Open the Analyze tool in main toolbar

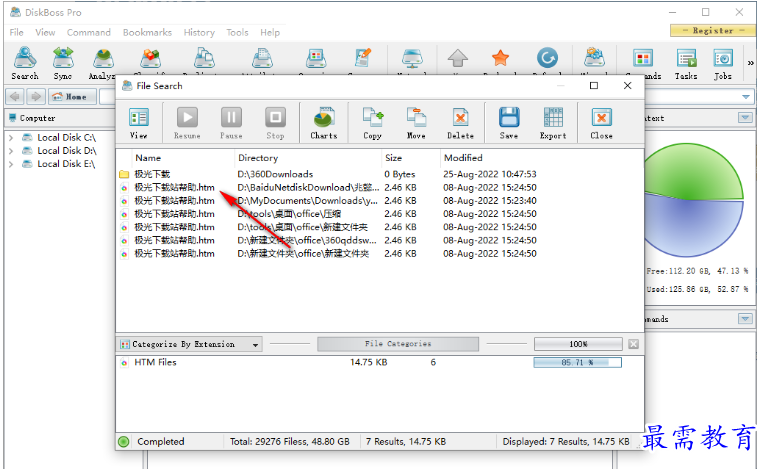(x=102, y=63)
